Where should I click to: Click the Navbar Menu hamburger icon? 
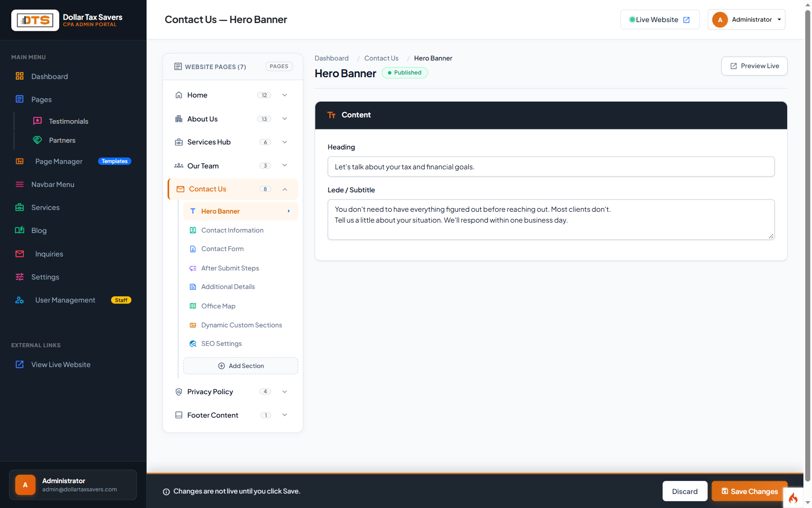pos(19,184)
